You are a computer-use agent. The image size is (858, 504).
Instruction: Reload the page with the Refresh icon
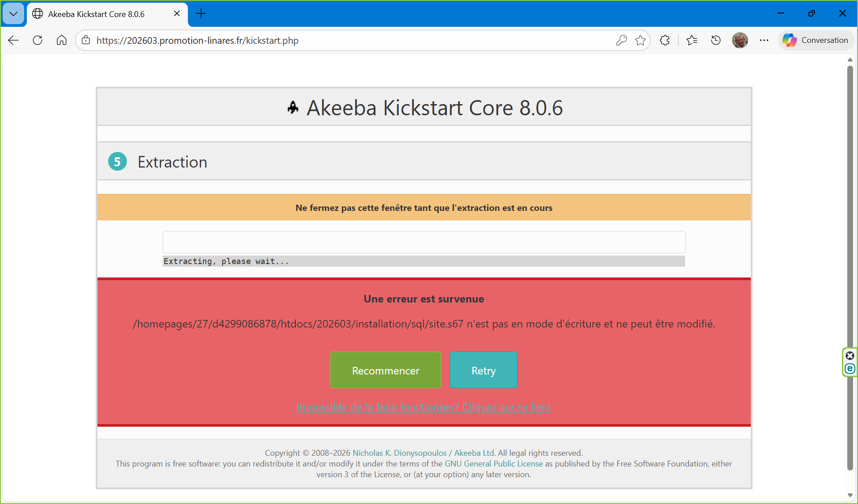point(38,40)
